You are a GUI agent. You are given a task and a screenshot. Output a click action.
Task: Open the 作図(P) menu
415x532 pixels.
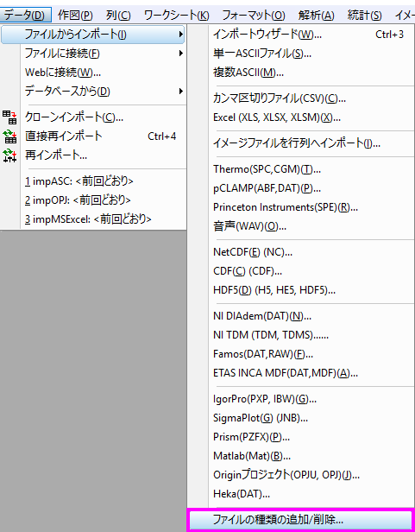(75, 16)
